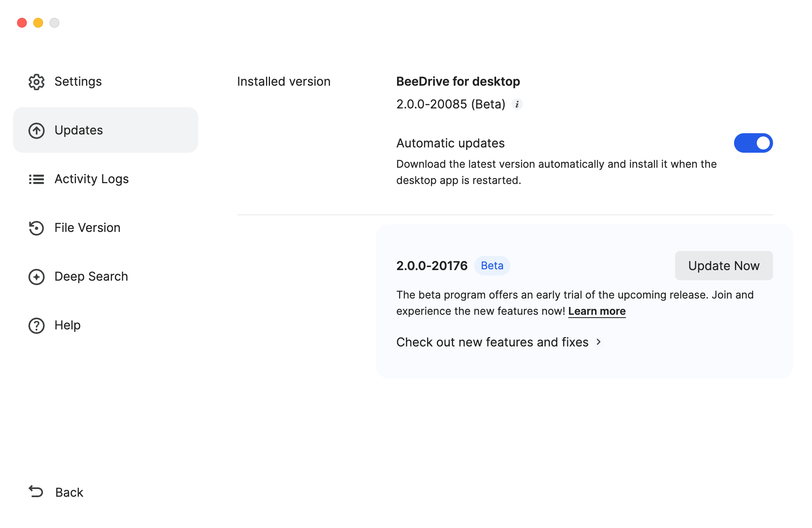Screen dimensions: 812x528
Task: Switch to the Settings section
Action: pos(78,82)
